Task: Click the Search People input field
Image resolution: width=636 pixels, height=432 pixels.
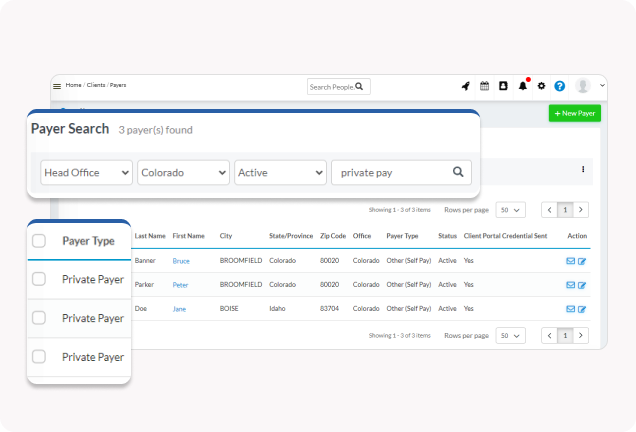Action: tap(331, 87)
